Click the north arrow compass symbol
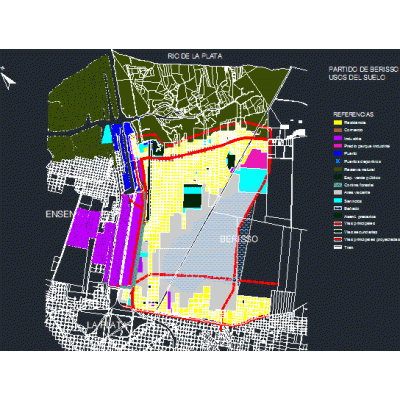Viewport: 400px width, 400px height. 7,79
